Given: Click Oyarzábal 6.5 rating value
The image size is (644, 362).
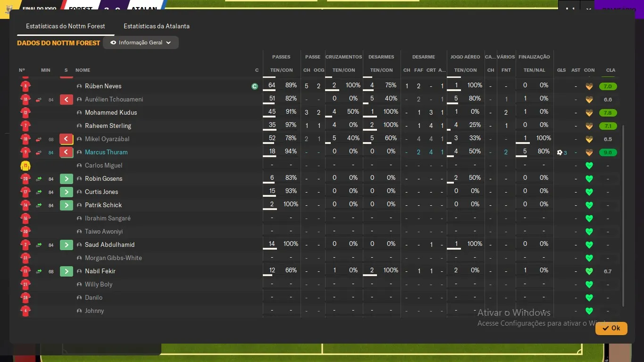Looking at the screenshot, I should coord(608,139).
